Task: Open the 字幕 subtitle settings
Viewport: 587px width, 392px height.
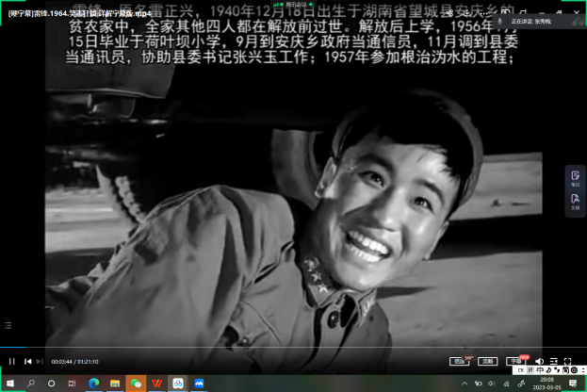Action: [515, 361]
